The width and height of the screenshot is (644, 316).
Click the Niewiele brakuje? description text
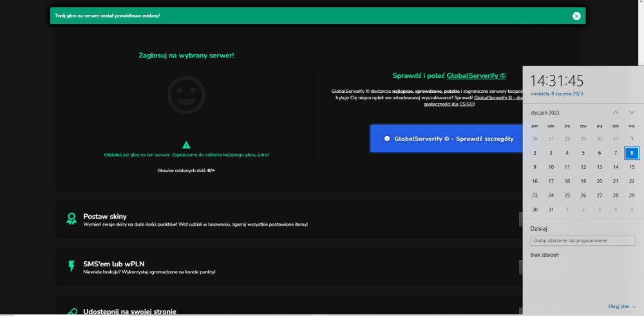click(149, 272)
